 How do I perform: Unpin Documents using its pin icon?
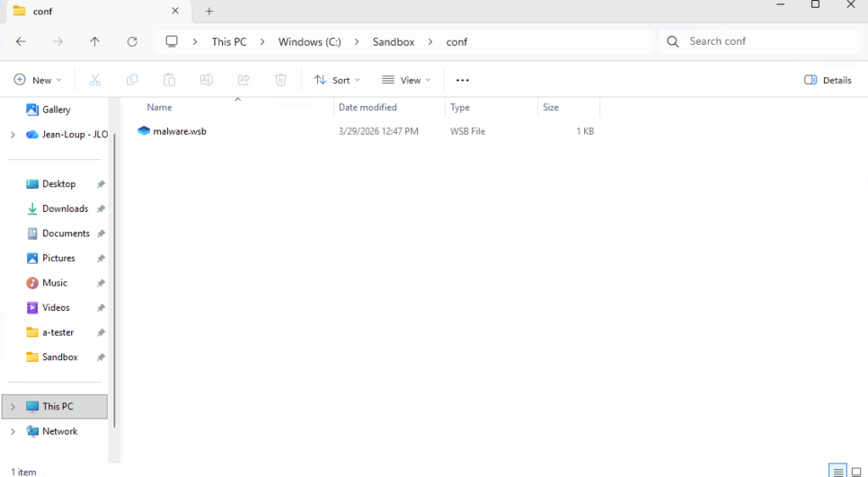pyautogui.click(x=101, y=234)
